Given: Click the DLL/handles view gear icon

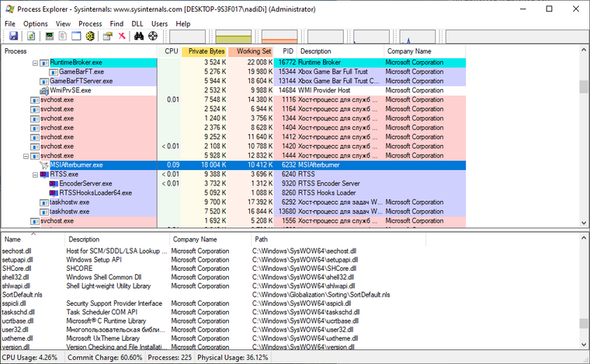Looking at the screenshot, I should coord(90,36).
